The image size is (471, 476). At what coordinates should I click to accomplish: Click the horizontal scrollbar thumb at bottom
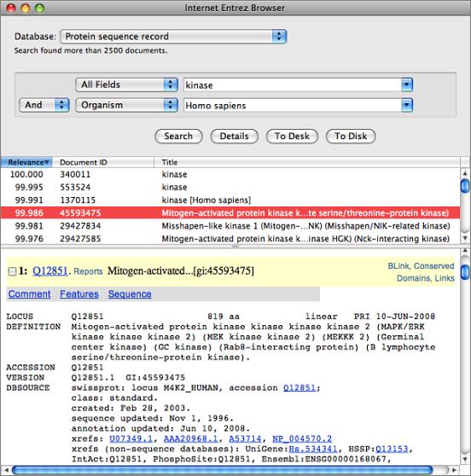point(223,470)
